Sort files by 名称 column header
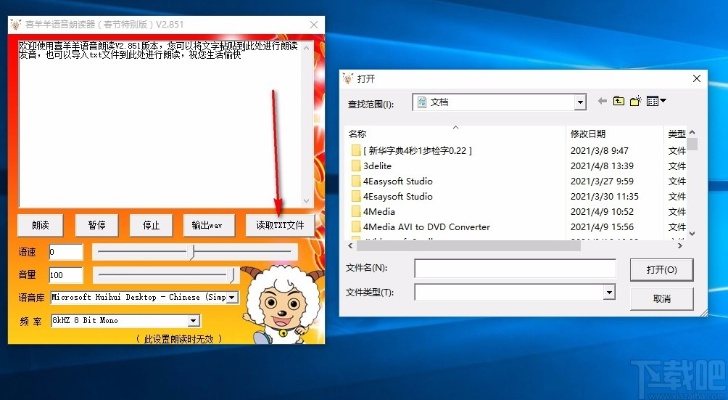The image size is (728, 400). pos(357,134)
